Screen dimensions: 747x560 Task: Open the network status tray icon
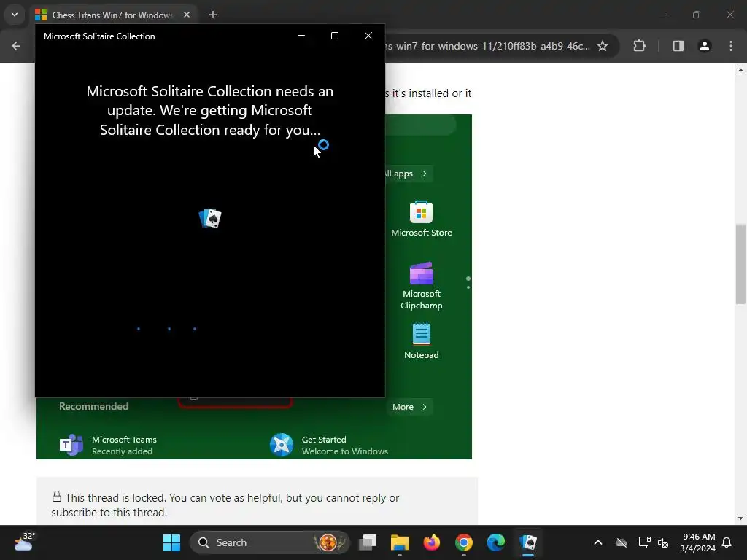click(644, 542)
